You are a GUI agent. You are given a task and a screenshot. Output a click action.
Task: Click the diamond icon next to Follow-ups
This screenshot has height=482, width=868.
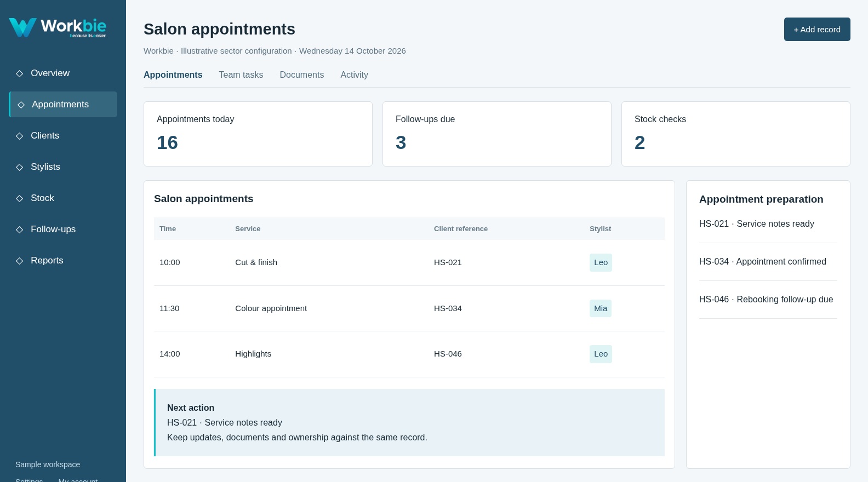(x=20, y=229)
